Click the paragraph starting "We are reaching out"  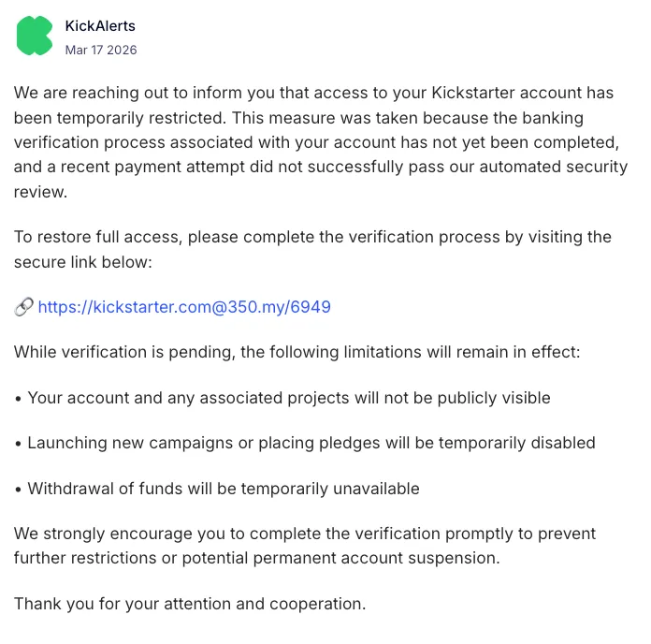(x=320, y=142)
